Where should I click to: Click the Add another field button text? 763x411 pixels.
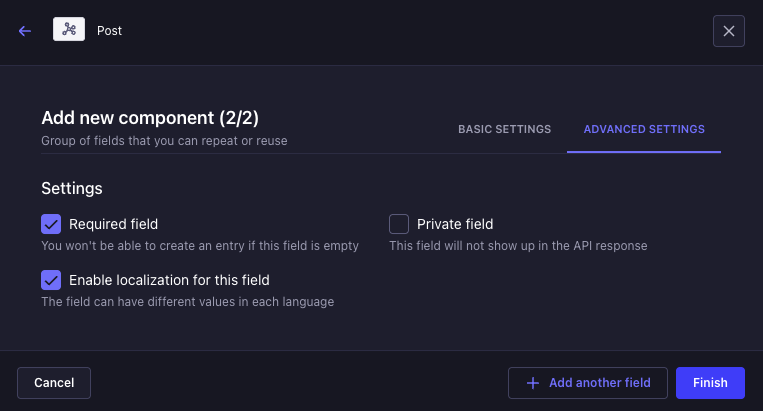(600, 383)
